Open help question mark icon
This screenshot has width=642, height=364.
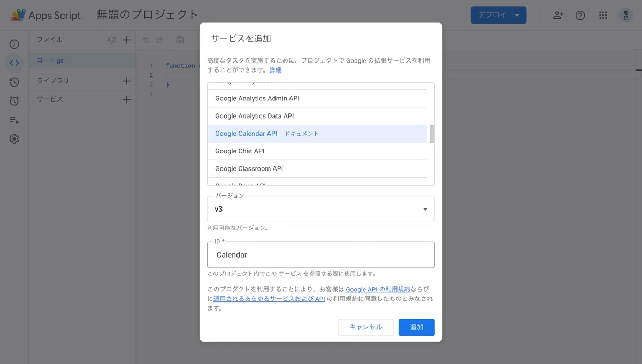coord(580,16)
